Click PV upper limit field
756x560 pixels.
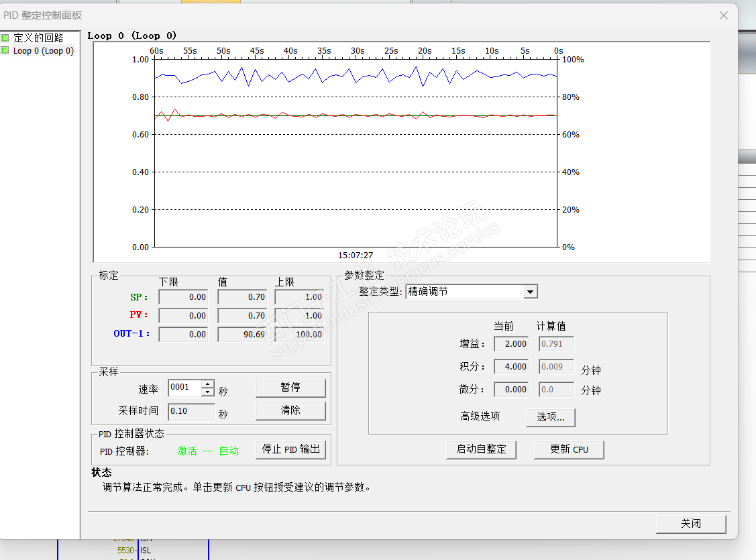click(x=299, y=316)
